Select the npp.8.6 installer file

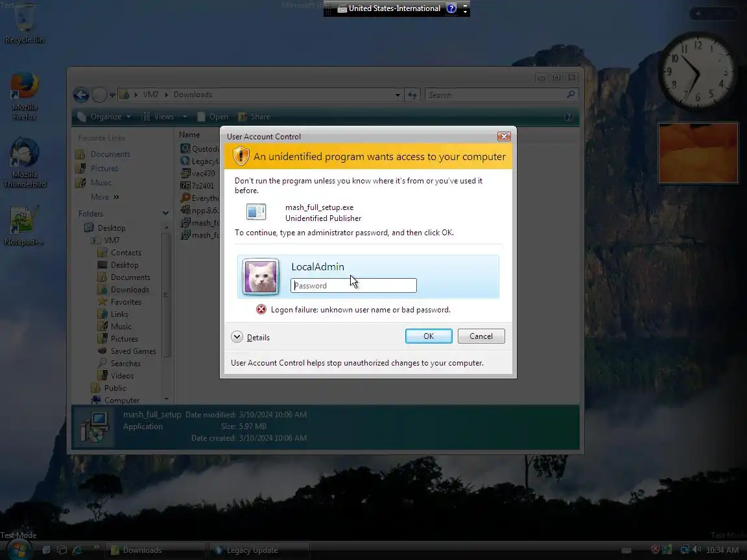(200, 211)
